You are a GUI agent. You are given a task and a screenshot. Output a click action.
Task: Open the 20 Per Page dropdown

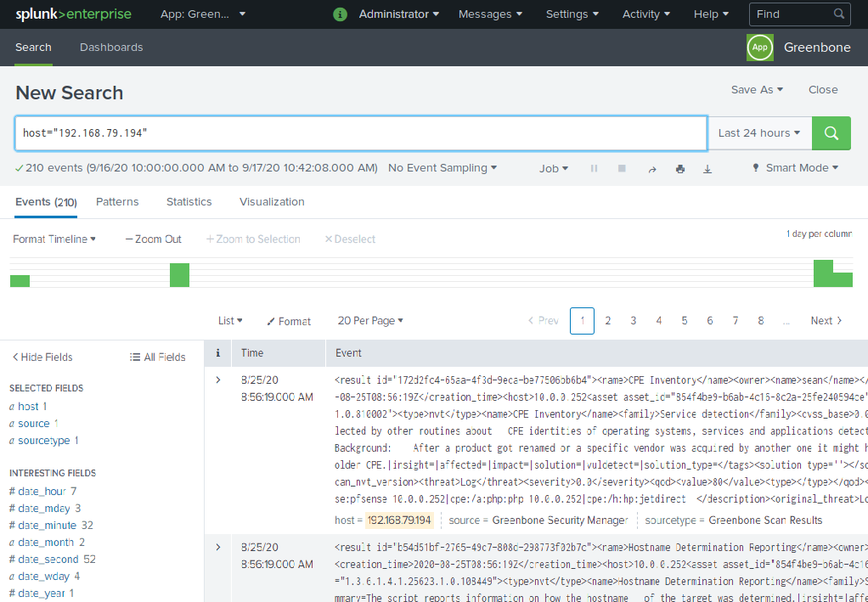point(370,321)
